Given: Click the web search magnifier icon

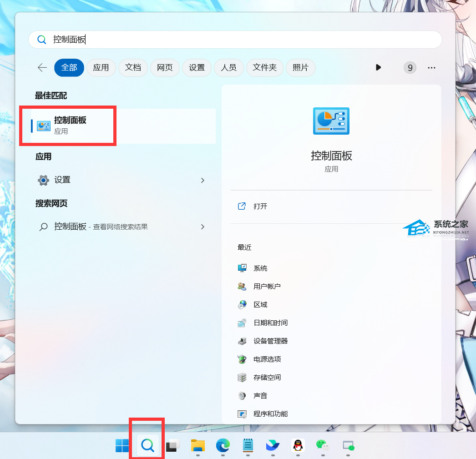Looking at the screenshot, I should [x=43, y=227].
